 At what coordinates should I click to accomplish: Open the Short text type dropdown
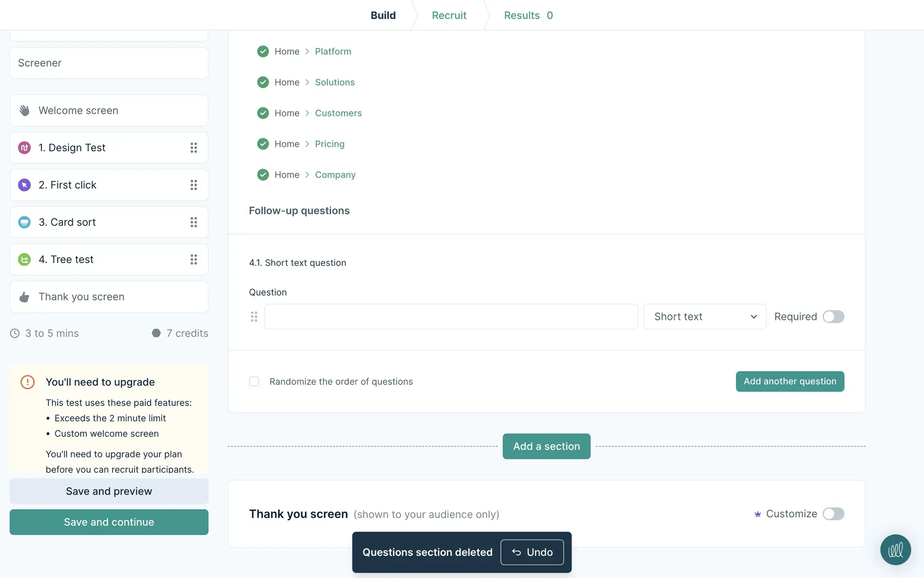point(705,316)
